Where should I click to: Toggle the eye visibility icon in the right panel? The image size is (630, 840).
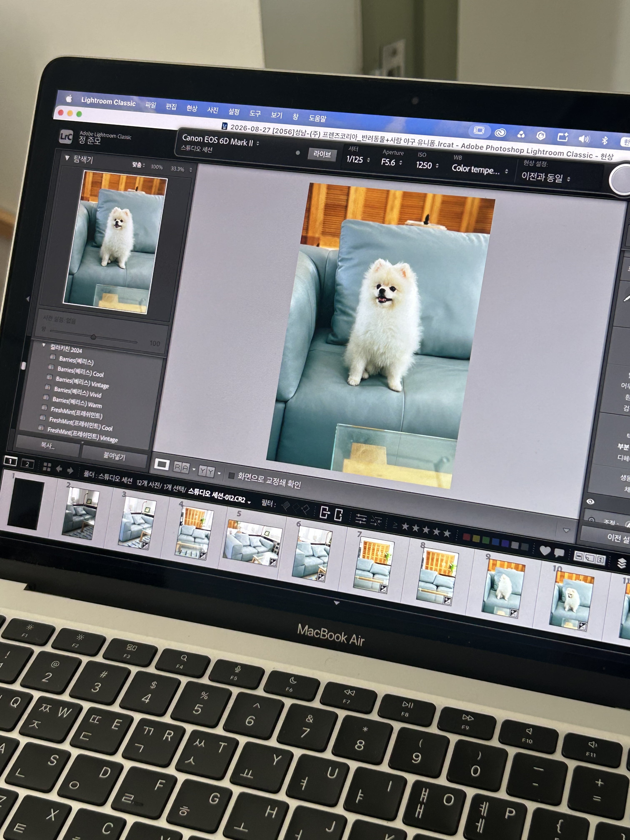click(x=590, y=502)
